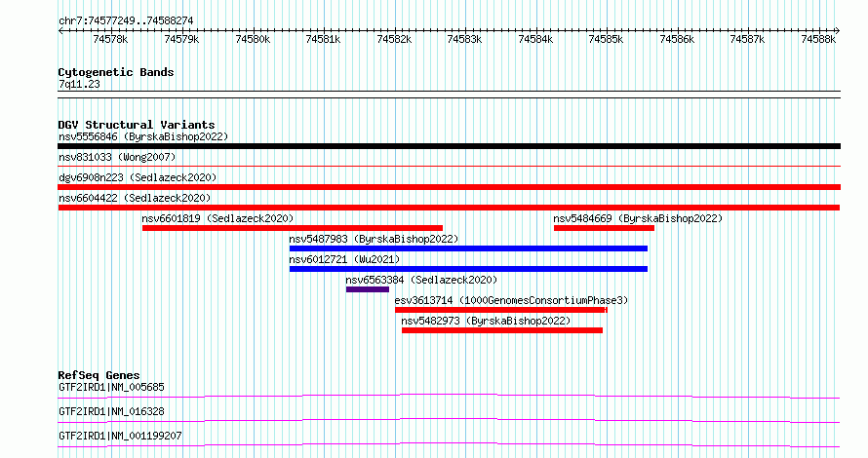Open the GTF2IRD1|NM_001199207 gene label
The height and width of the screenshot is (458, 868).
click(120, 436)
